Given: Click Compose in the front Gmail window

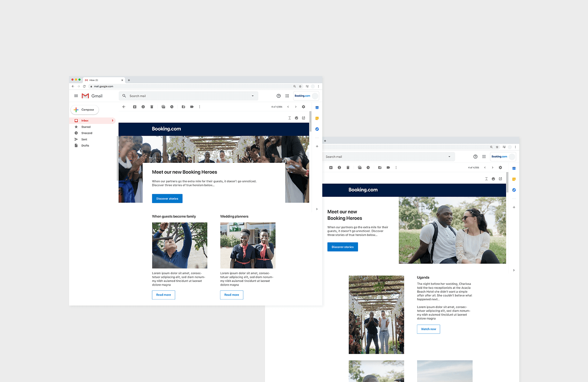Looking at the screenshot, I should (x=85, y=110).
